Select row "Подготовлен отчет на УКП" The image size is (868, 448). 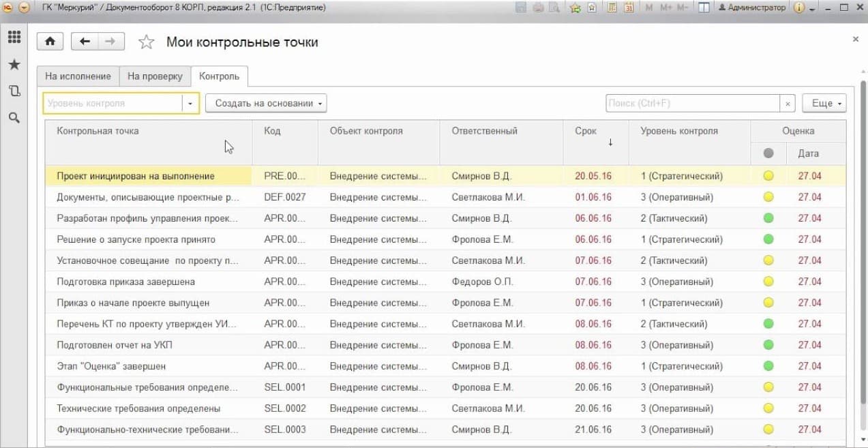coord(445,345)
